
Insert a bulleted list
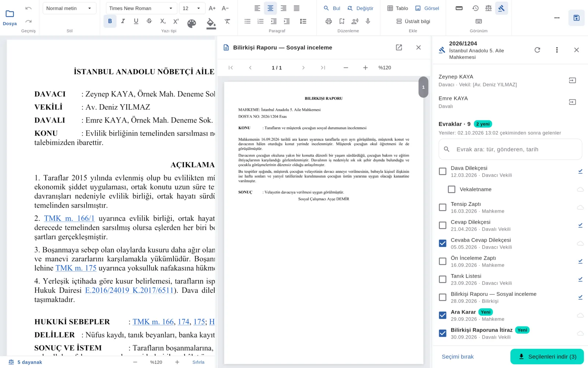247,21
